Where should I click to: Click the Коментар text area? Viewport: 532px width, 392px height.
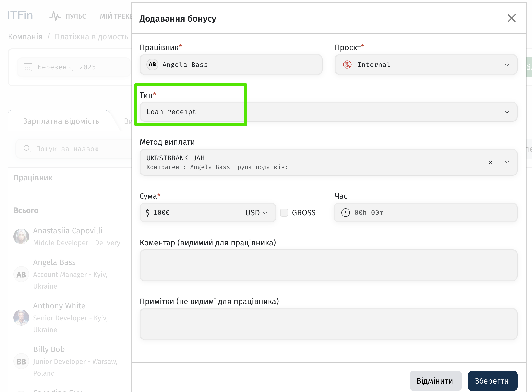(328, 265)
